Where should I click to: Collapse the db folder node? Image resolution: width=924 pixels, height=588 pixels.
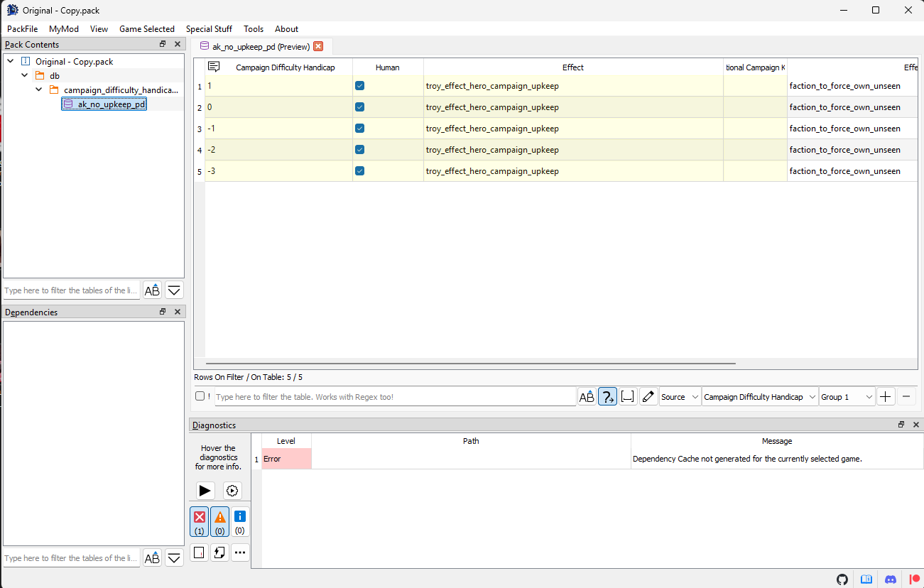point(25,75)
